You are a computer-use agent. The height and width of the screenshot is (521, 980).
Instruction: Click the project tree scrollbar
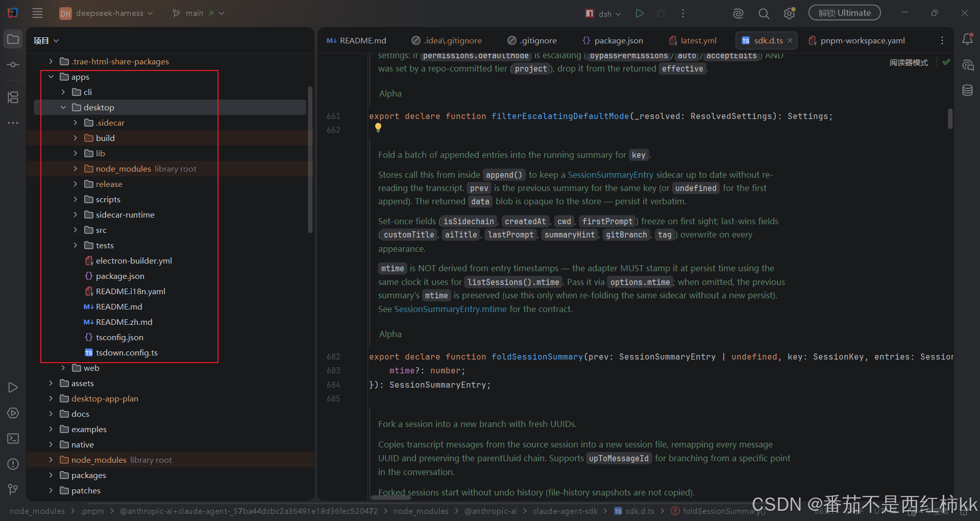310,160
